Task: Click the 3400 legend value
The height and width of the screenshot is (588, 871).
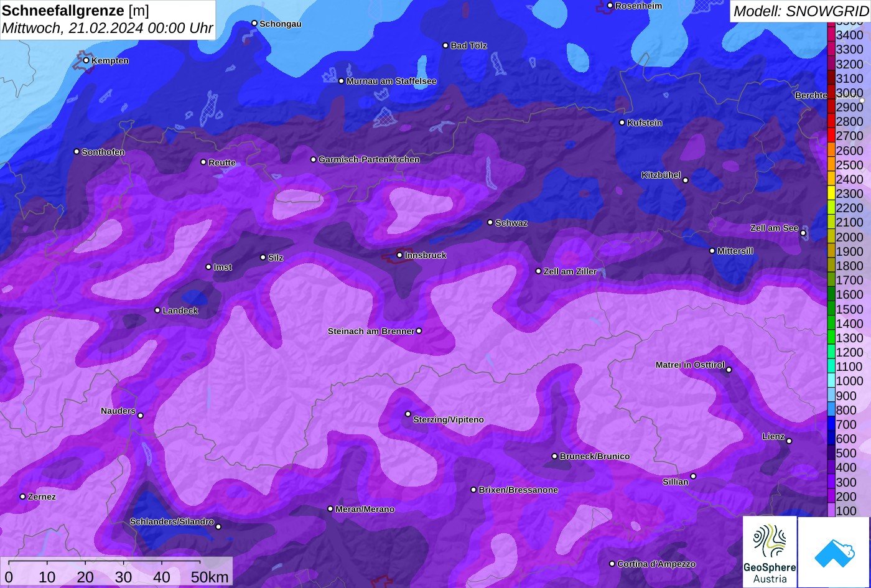Action: coord(850,35)
